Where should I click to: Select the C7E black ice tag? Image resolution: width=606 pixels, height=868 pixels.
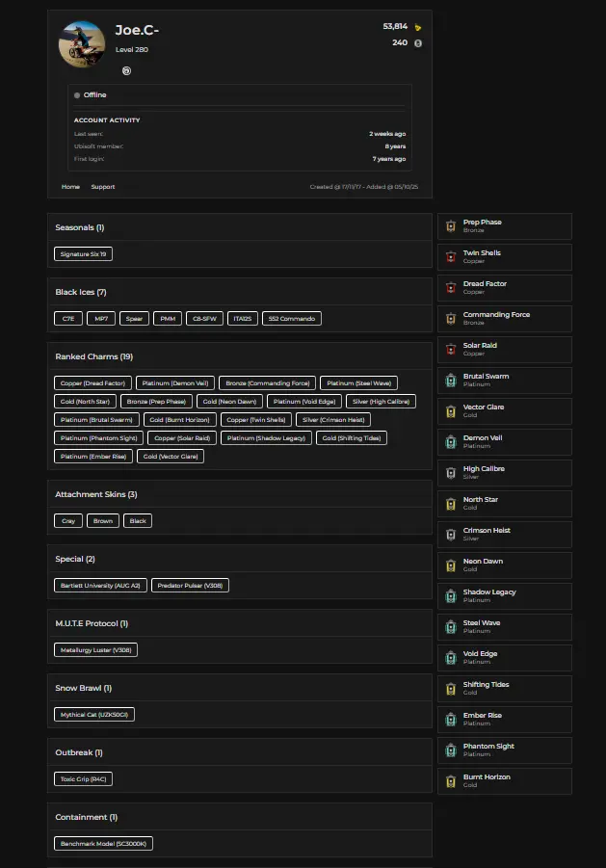[68, 318]
